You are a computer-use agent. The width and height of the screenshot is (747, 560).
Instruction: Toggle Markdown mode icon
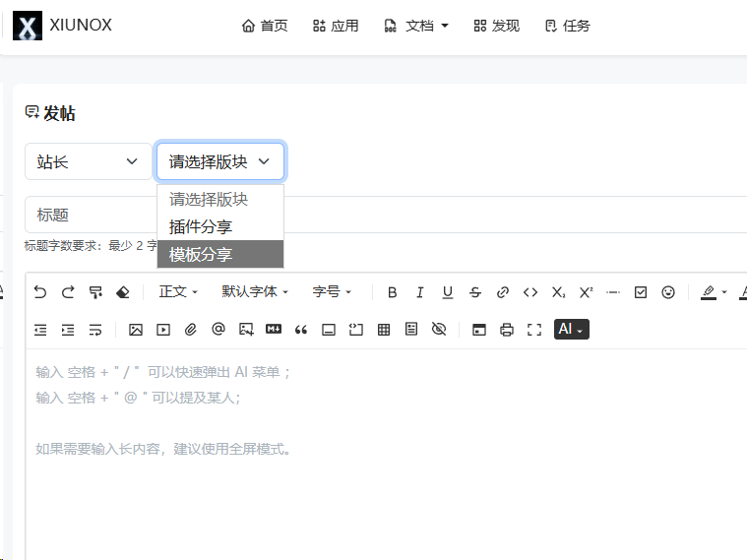click(274, 330)
